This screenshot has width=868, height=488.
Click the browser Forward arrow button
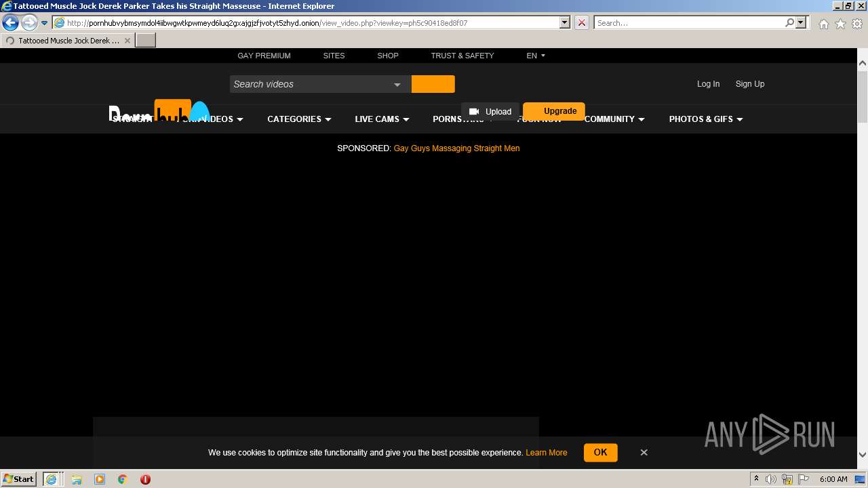tap(28, 22)
